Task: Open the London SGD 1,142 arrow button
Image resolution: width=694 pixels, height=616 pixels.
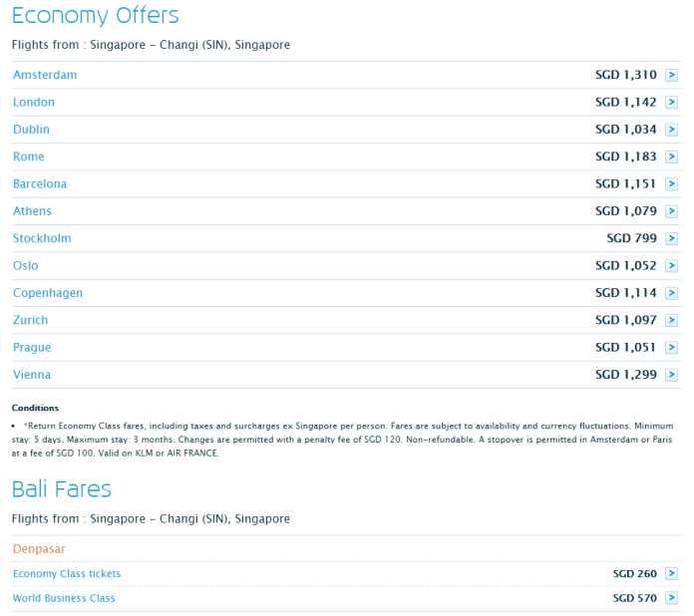Action: point(671,103)
